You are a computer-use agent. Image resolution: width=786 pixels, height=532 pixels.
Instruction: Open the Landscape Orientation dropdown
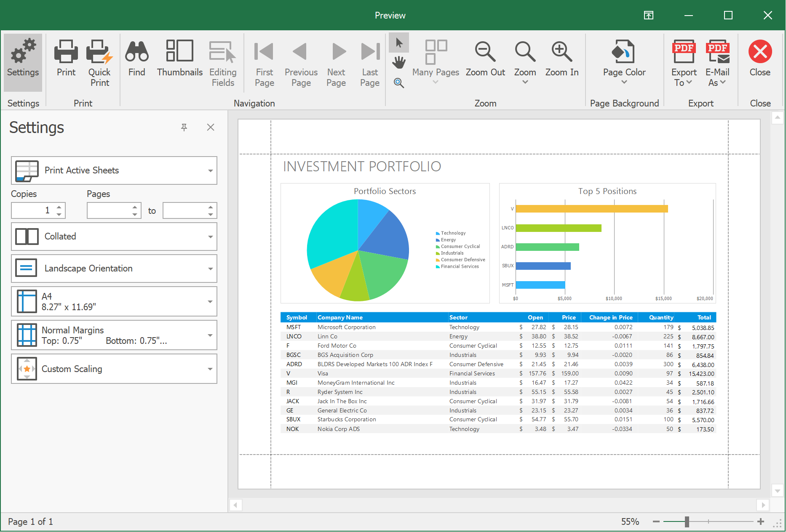click(x=114, y=269)
